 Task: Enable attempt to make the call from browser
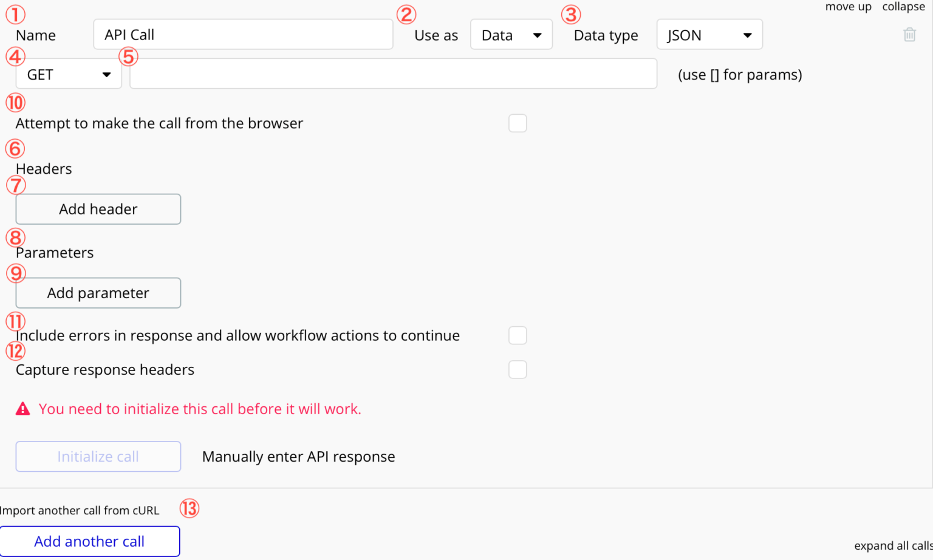518,123
